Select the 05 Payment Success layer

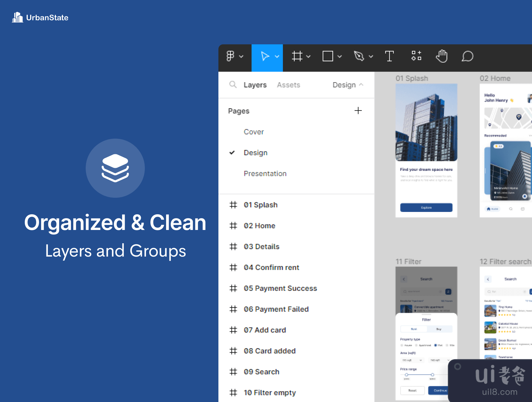click(x=280, y=288)
